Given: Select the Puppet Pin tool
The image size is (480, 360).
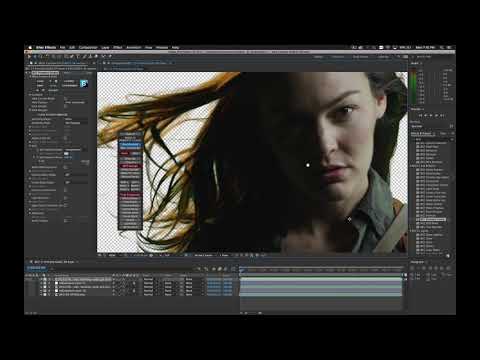Looking at the screenshot, I should coord(110,57).
